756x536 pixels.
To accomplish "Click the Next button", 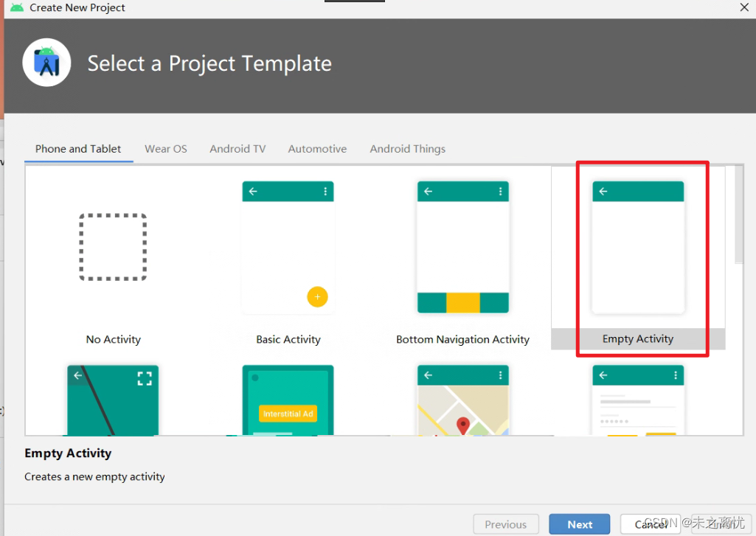I will tap(580, 524).
